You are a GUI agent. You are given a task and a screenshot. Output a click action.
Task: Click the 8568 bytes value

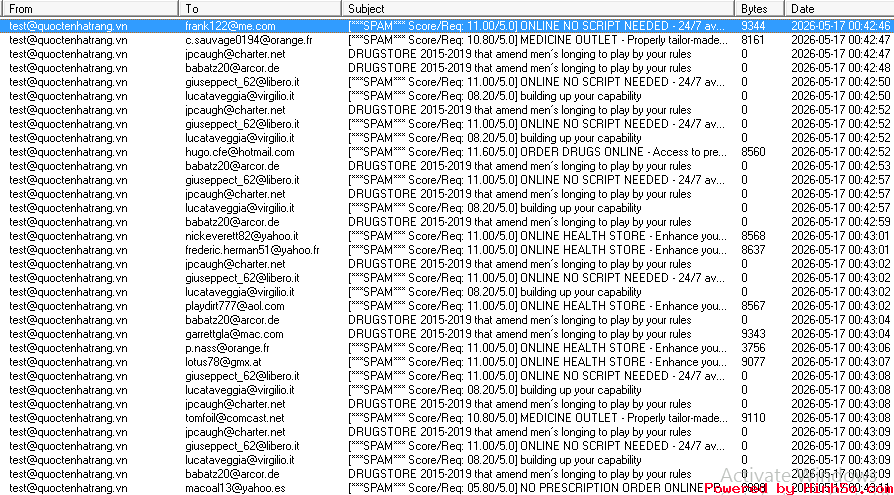click(753, 236)
